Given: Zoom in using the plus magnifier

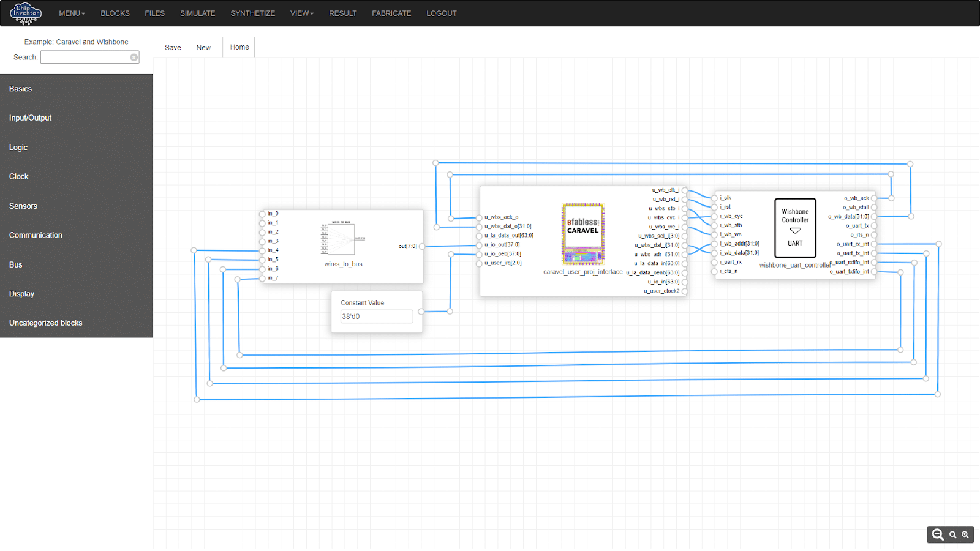Looking at the screenshot, I should coord(965,534).
